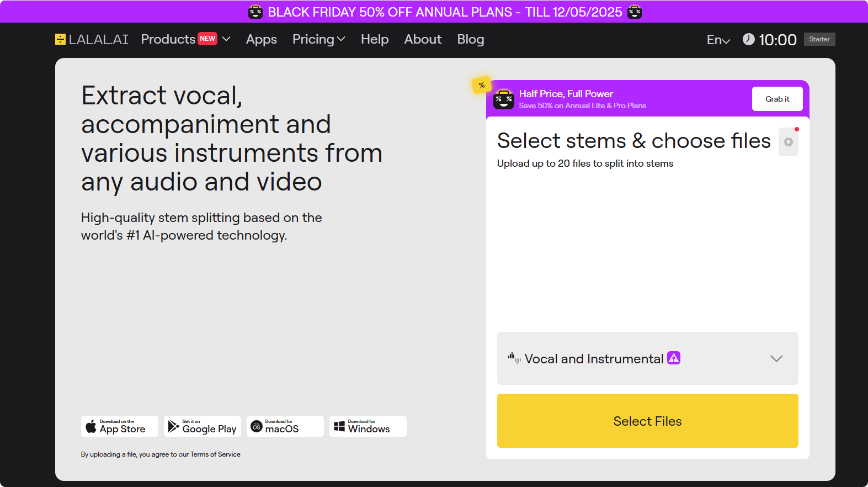This screenshot has width=868, height=487.
Task: Open the En language selector
Action: click(718, 40)
